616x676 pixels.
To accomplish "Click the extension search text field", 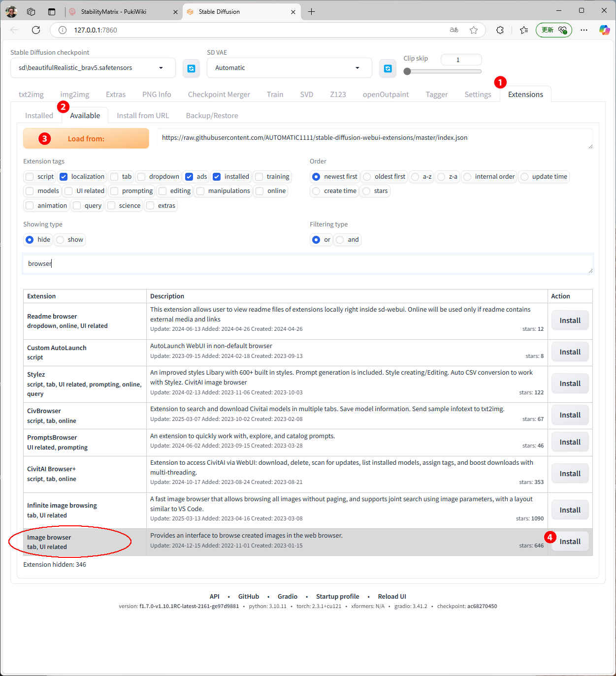I will click(307, 264).
